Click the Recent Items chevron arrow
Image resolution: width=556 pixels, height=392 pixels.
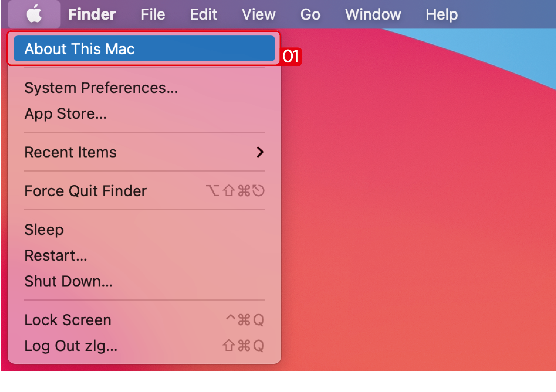[260, 152]
